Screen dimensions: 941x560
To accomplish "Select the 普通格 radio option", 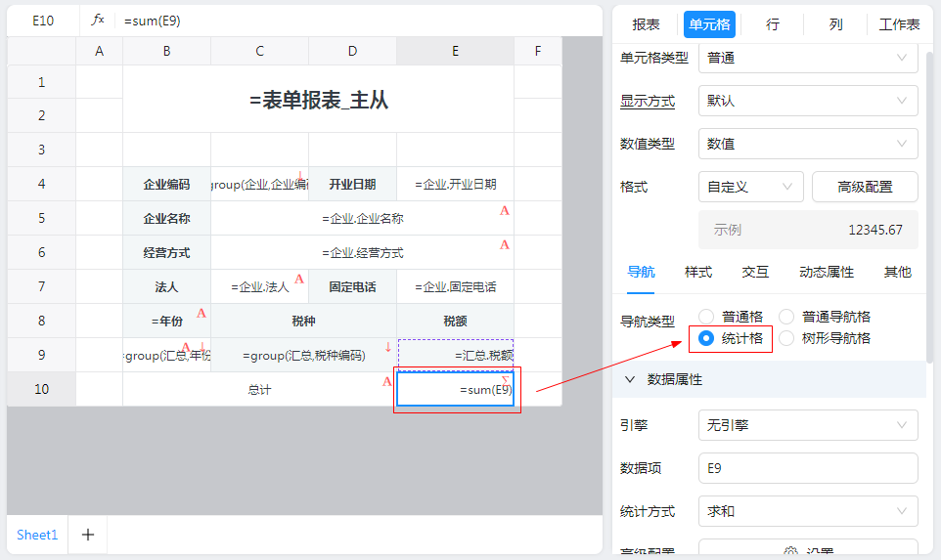I will click(x=707, y=317).
